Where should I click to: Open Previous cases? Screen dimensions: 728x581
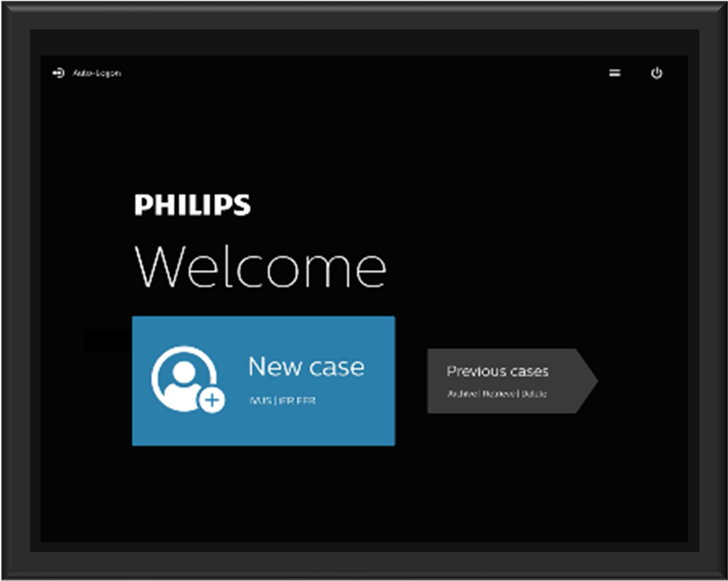tap(513, 381)
